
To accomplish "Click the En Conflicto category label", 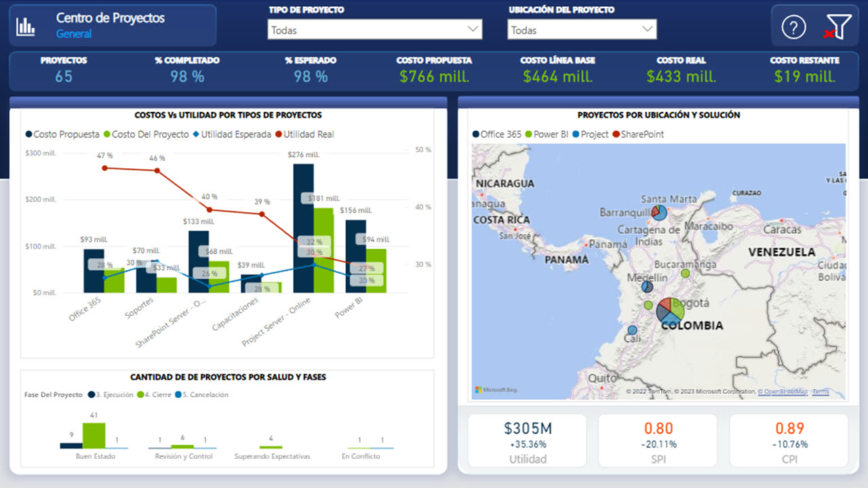I will tap(361, 457).
